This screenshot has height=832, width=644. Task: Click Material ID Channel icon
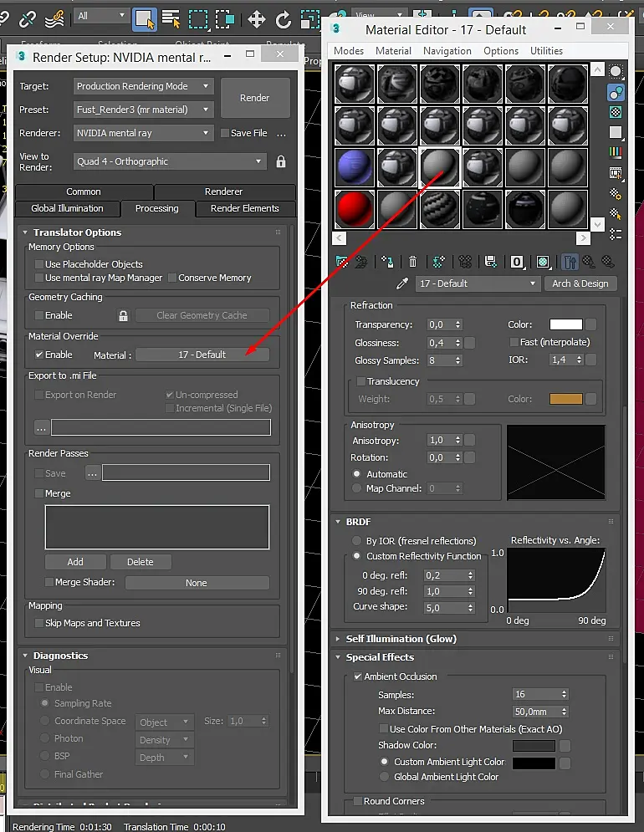point(517,262)
